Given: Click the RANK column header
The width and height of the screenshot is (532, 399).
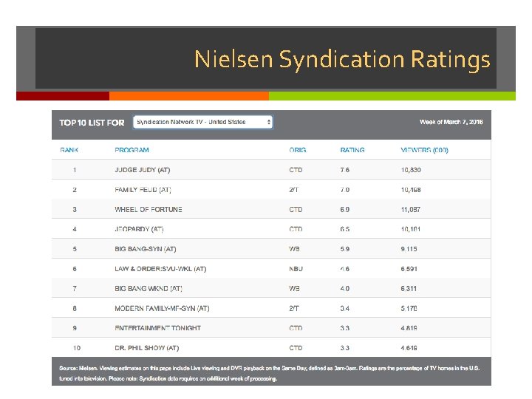Looking at the screenshot, I should coord(69,150).
